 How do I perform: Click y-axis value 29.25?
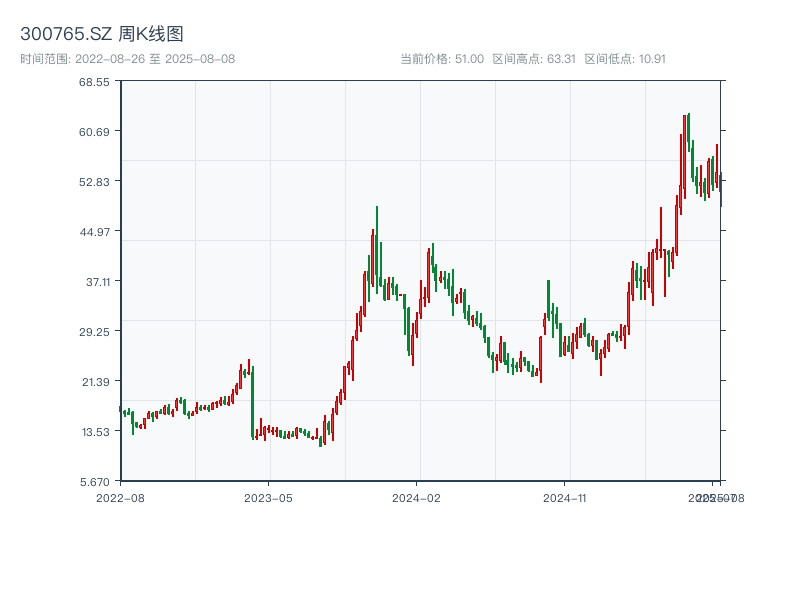pos(94,332)
